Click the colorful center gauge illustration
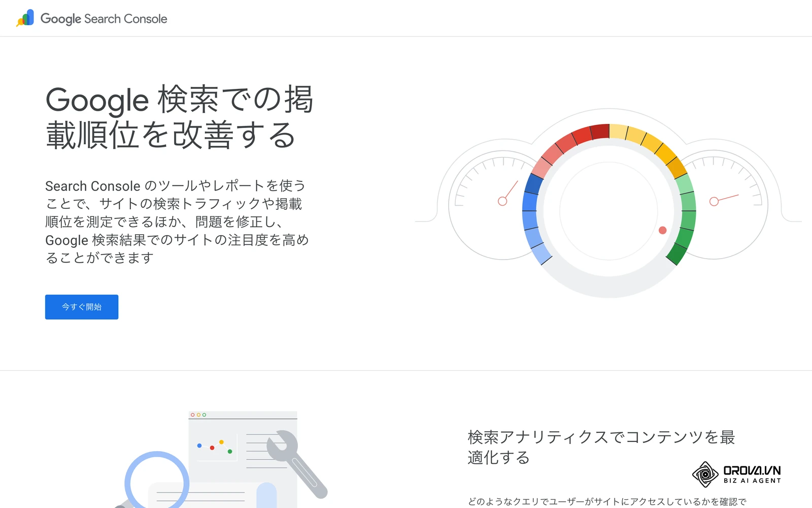 (x=609, y=210)
